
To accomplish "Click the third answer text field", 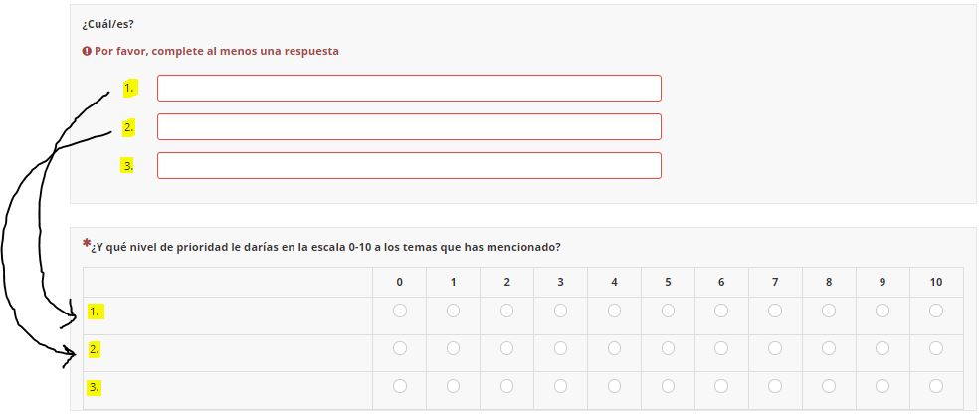I will tap(409, 165).
